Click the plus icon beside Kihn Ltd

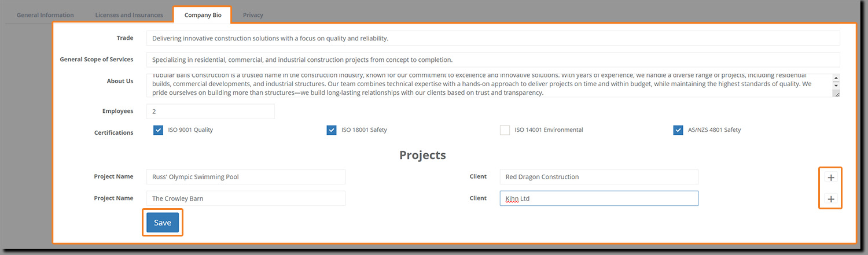pyautogui.click(x=831, y=199)
